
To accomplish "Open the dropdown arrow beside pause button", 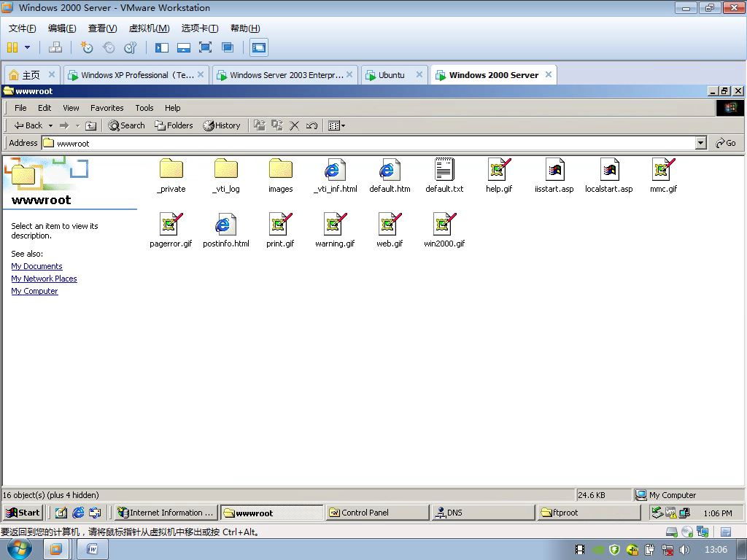I will 27,47.
